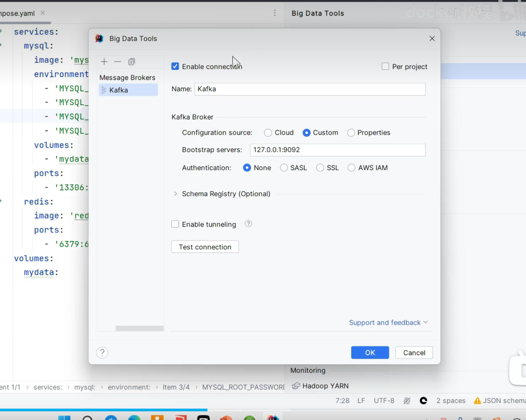Screen dimensions: 526x420
Task: Choose SSL authentication
Action: 320,168
